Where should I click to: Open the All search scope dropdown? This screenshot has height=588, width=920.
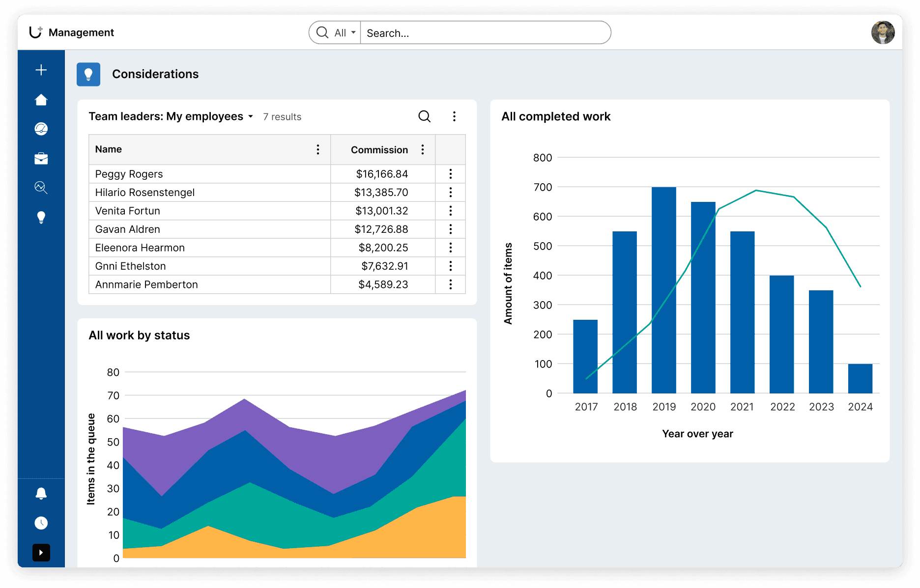tap(345, 33)
